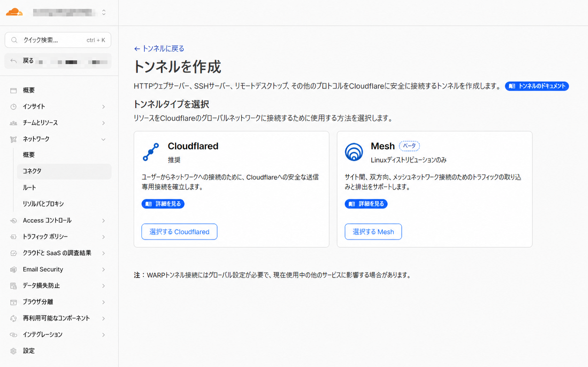
Task: Click the Cloudflared connector node icon
Action: 151,152
